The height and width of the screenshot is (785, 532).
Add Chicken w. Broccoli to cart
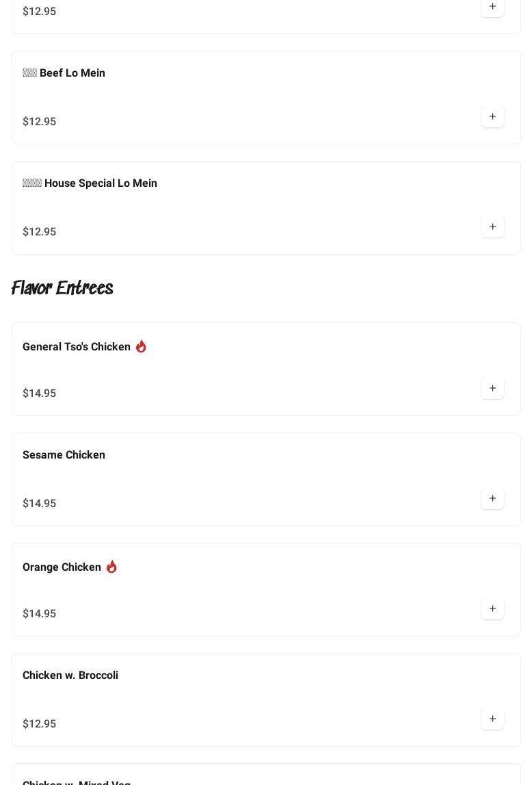tap(492, 719)
